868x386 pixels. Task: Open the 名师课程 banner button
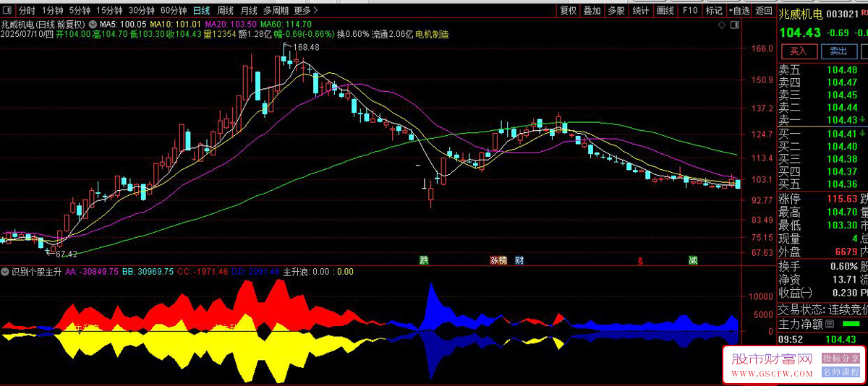coord(841,372)
